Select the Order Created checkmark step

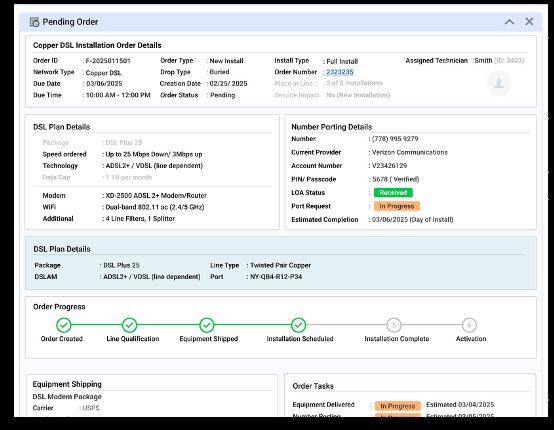pos(64,325)
